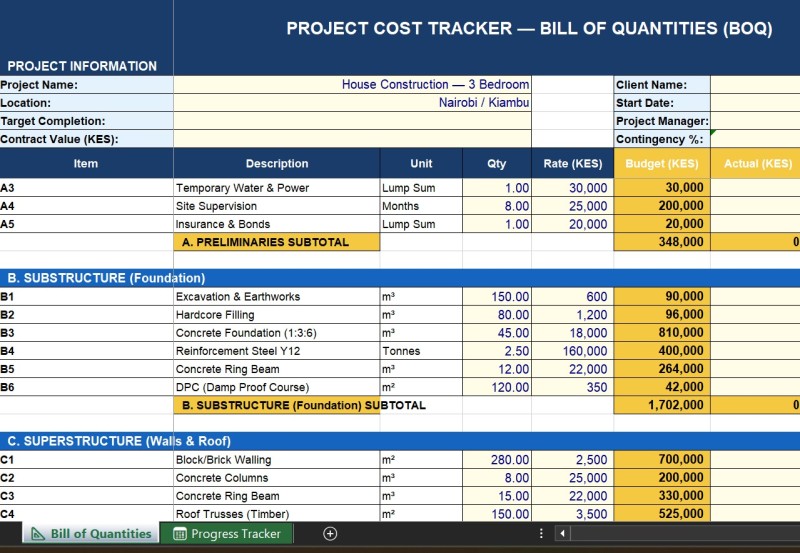Image resolution: width=800 pixels, height=553 pixels.
Task: Click the Start Date value cell
Action: (755, 103)
